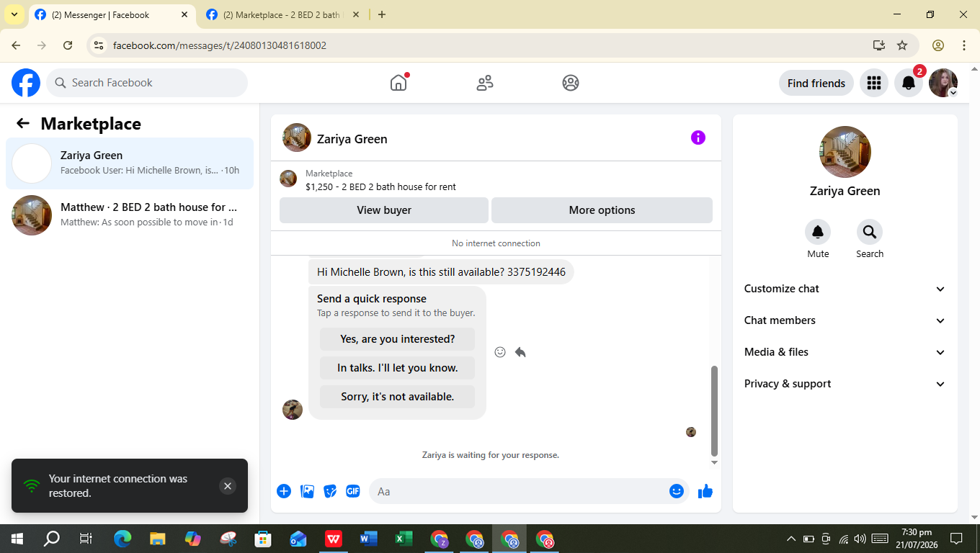Choose a sticker from the sticker icon
This screenshot has height=553, width=980.
pos(330,491)
